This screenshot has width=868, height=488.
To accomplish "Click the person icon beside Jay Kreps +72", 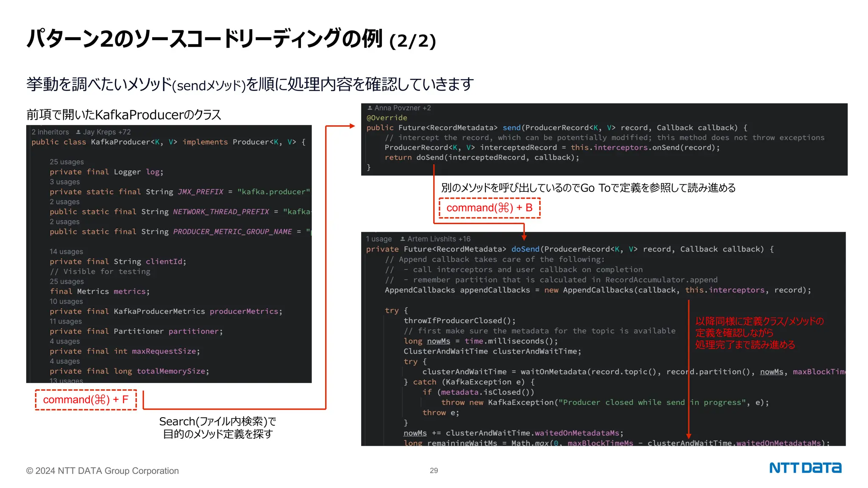I will pos(78,132).
